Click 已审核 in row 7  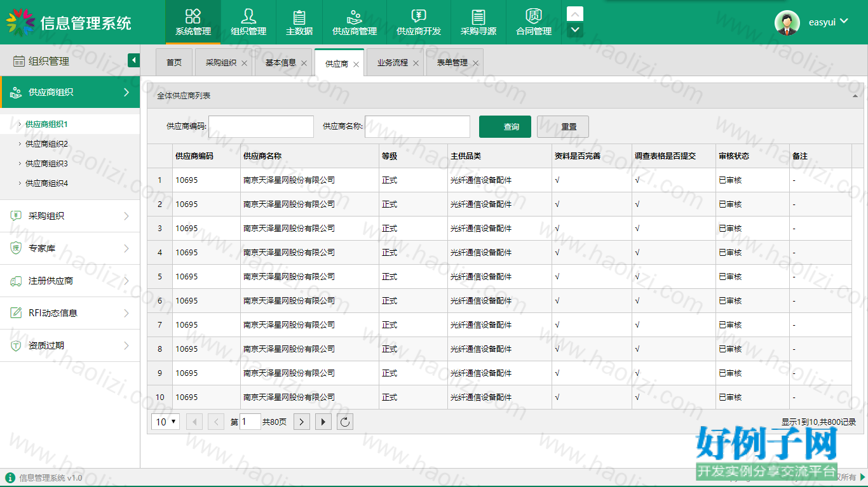click(730, 325)
